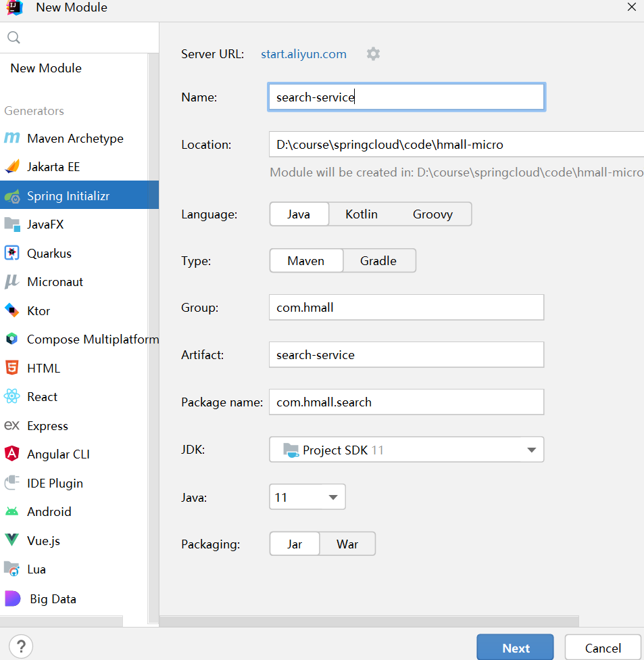This screenshot has width=644, height=660.
Task: Set packaging to Jar
Action: coord(295,544)
